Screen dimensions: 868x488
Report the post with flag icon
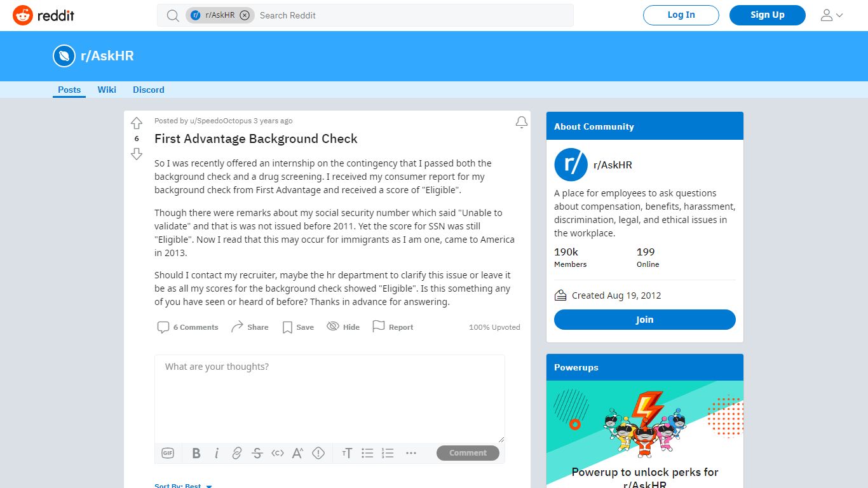pos(393,327)
